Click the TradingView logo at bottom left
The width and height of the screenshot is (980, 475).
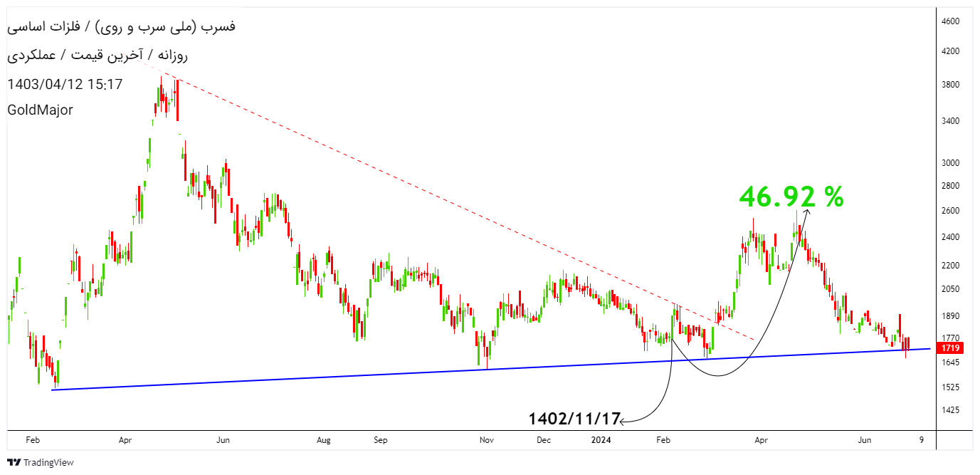click(41, 462)
